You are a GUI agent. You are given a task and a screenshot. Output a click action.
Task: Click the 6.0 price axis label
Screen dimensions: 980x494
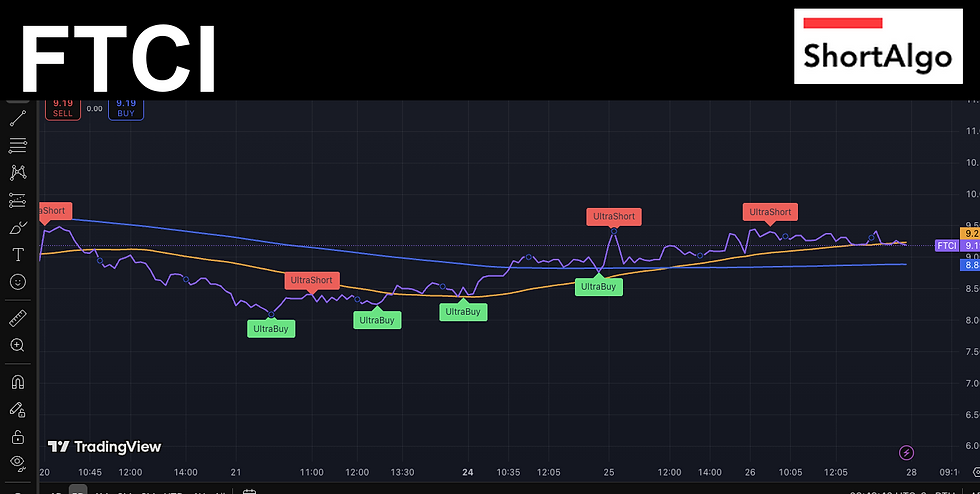pos(972,446)
